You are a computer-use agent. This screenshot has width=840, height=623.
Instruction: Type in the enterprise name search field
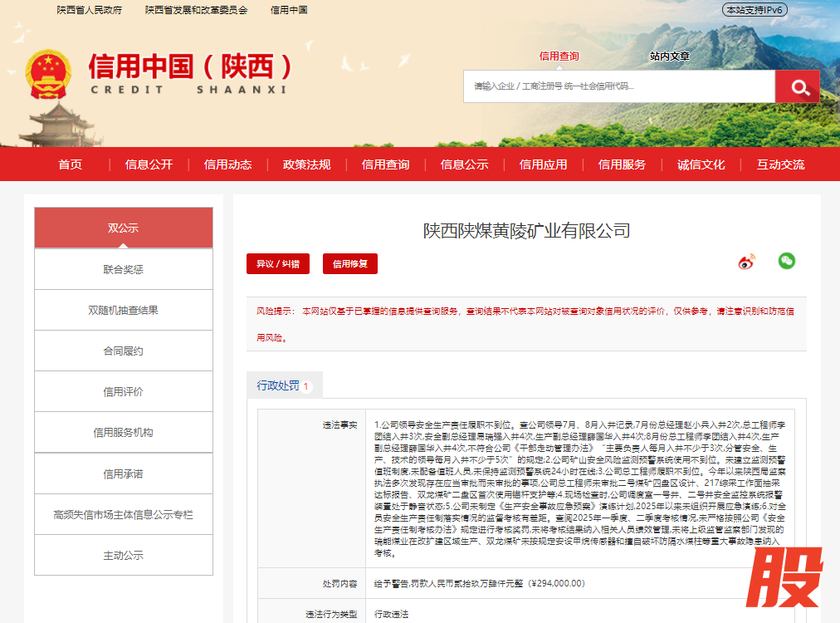tap(618, 86)
